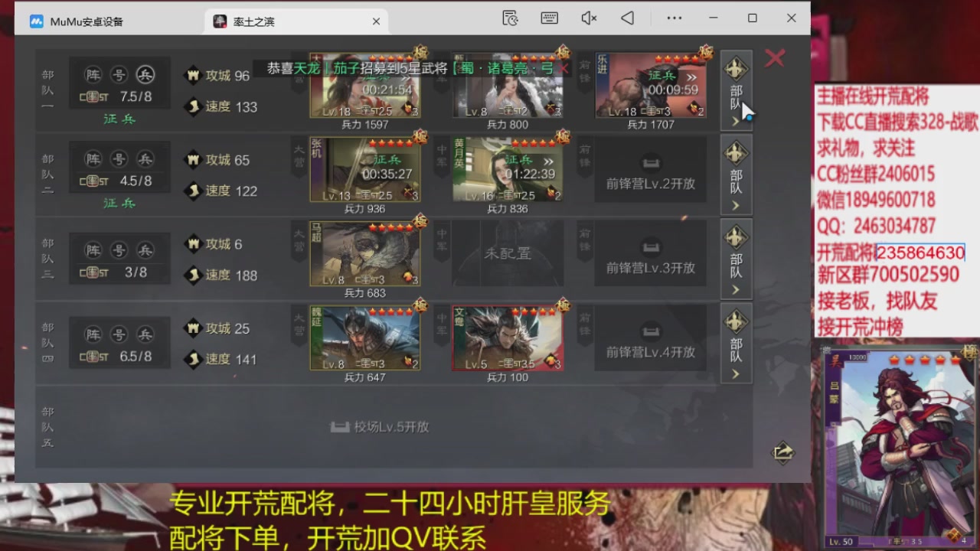Screen dimensions: 980x551
Task: Click the speed icon beside 速度 133
Action: coord(193,107)
